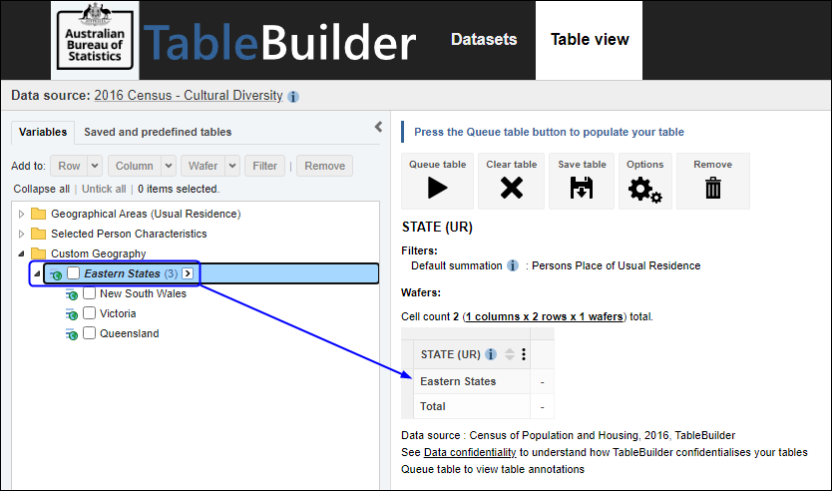Screen dimensions: 832x491
Task: Collapse the Custom Geography folder
Action: pyautogui.click(x=21, y=254)
